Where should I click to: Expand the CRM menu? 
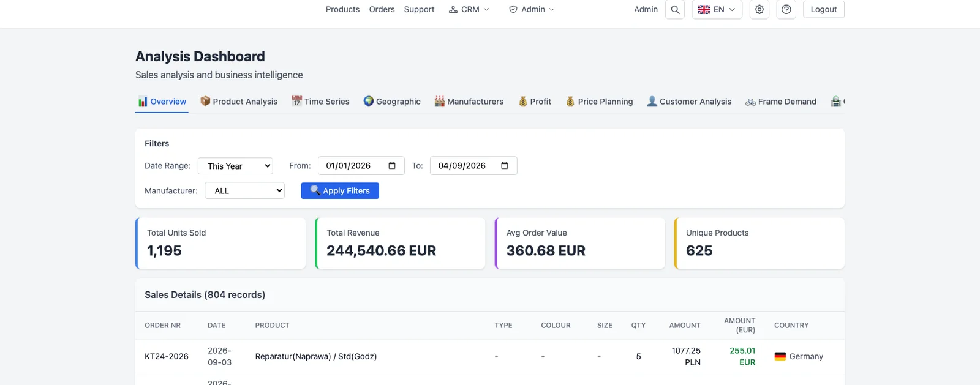coord(469,10)
